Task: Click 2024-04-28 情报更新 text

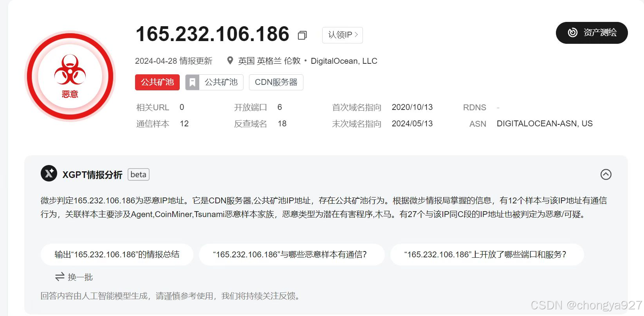Action: pos(173,61)
